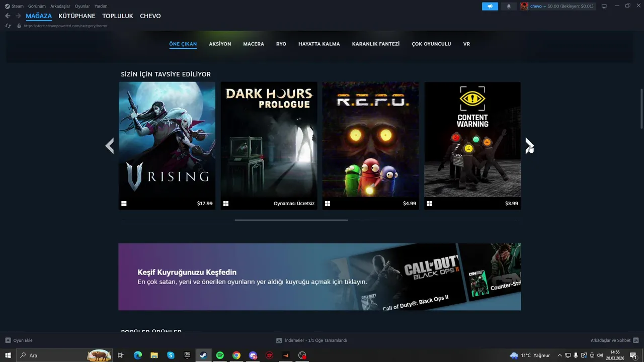
Task: Go back with the left navigation arrow
Action: click(x=8, y=16)
